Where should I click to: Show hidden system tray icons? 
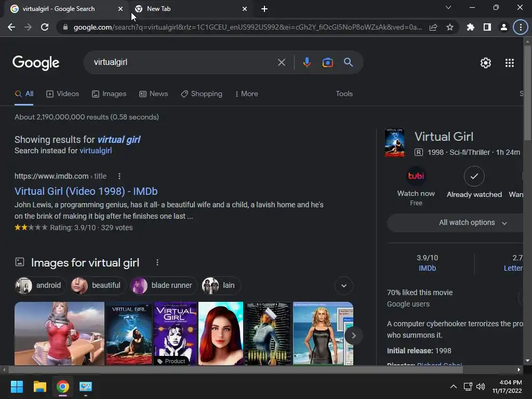point(453,387)
